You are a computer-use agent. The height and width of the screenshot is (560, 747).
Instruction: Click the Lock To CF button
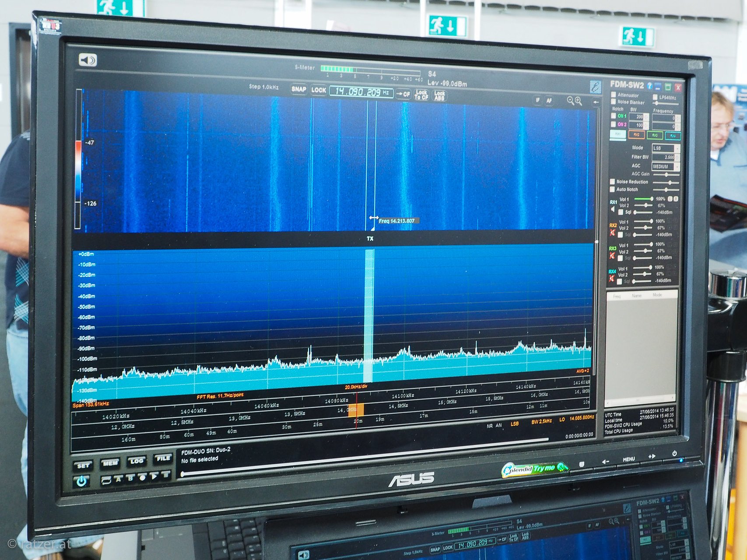pyautogui.click(x=421, y=95)
